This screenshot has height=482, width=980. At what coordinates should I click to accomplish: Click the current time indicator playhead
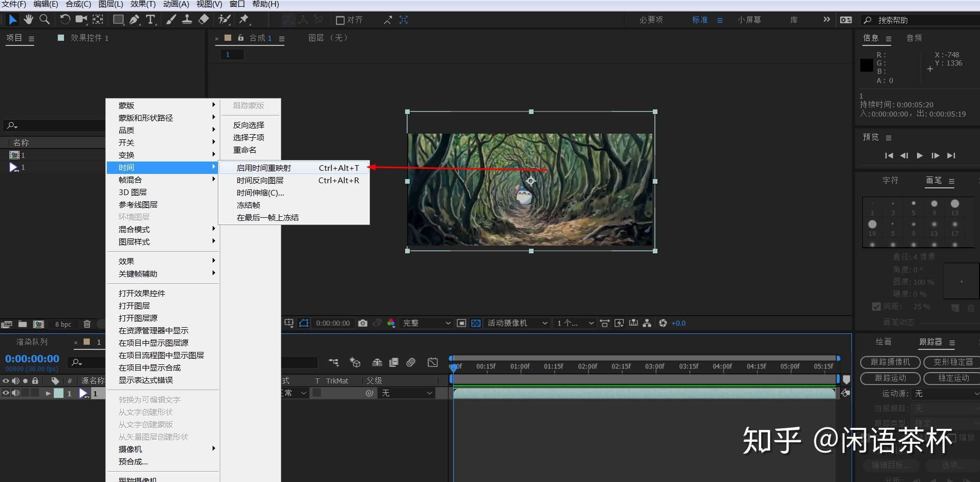point(454,367)
